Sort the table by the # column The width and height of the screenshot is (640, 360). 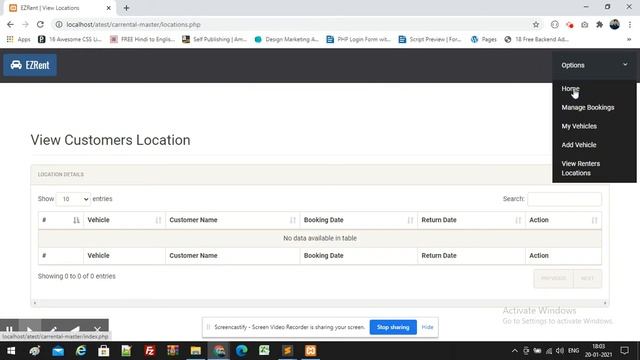pos(61,220)
